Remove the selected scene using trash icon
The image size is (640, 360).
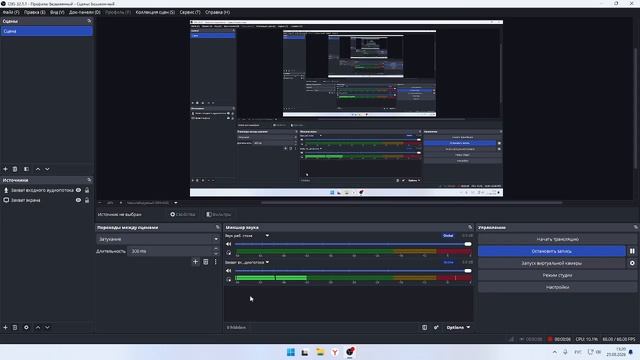15,169
